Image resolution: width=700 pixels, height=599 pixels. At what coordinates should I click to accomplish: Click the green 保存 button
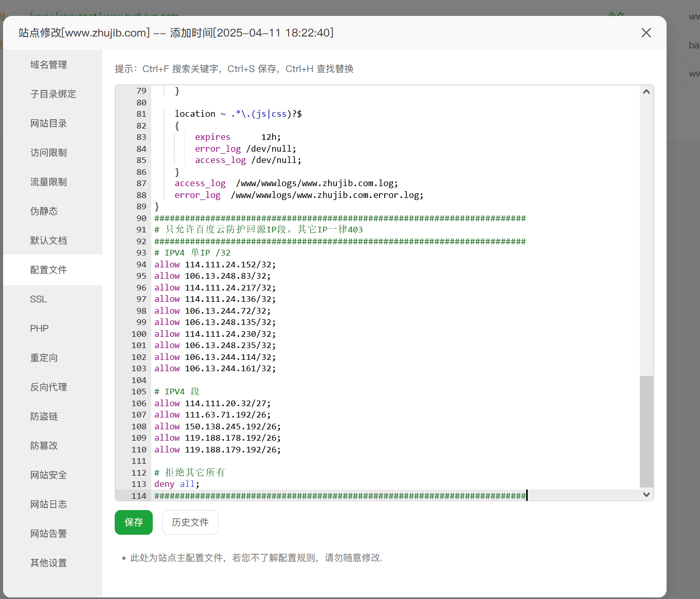click(x=134, y=522)
